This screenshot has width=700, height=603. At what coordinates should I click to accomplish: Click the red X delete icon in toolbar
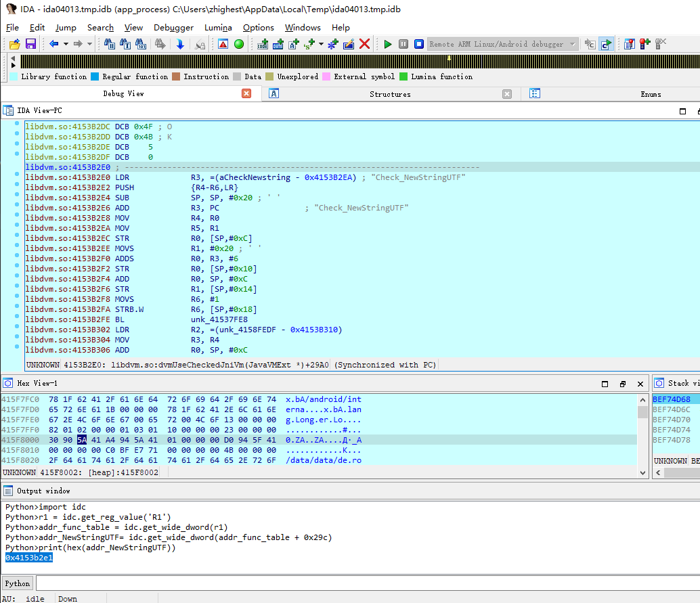365,44
